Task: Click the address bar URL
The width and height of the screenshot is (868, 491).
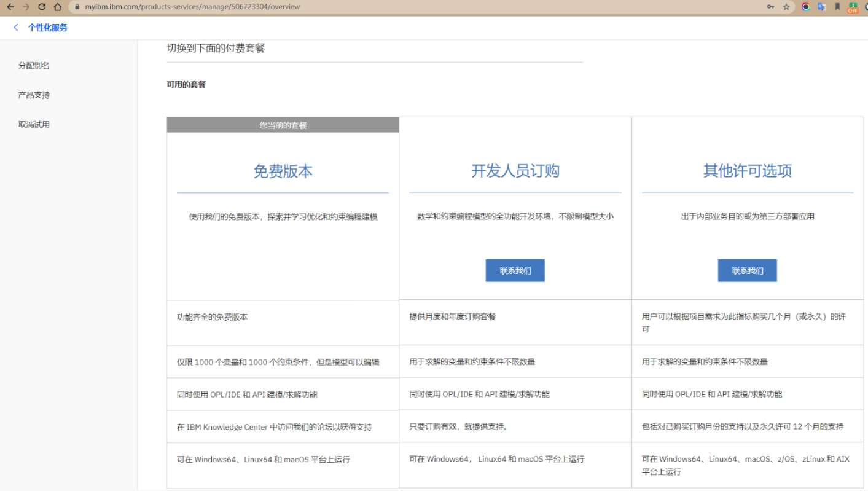Action: (192, 7)
